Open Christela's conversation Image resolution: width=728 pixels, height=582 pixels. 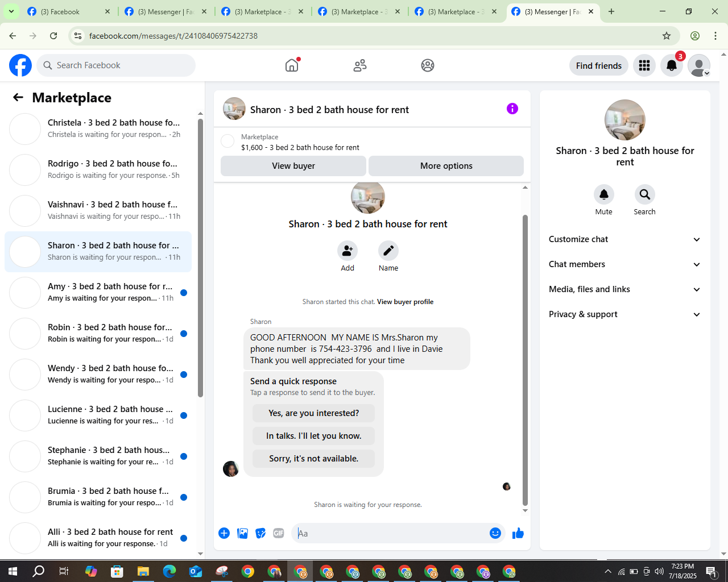98,129
